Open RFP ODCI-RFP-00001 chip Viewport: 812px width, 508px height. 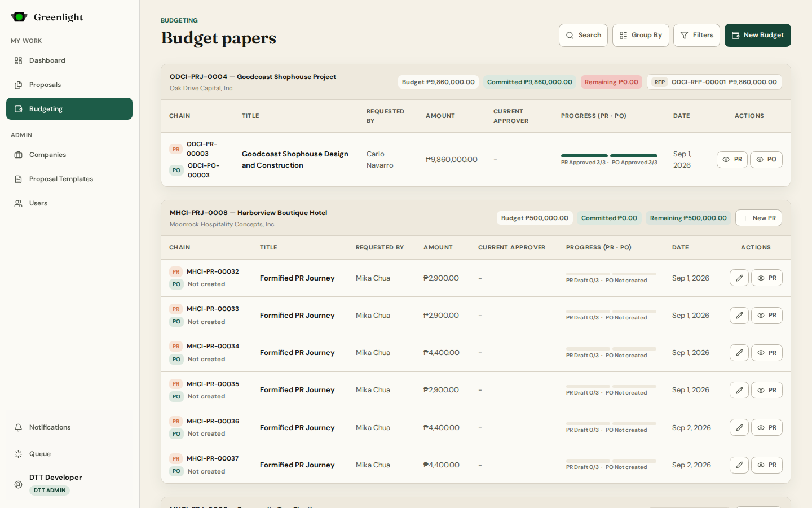tap(714, 82)
